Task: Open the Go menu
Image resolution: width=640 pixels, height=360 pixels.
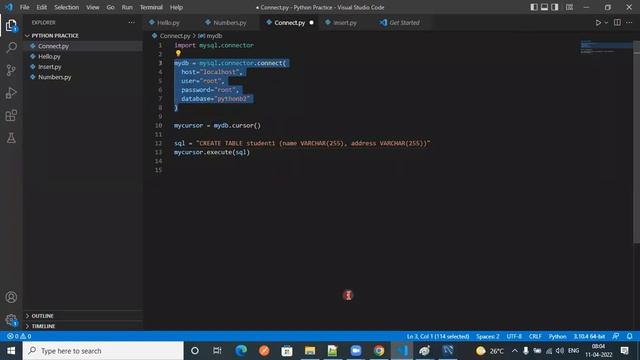Action: 111,7
